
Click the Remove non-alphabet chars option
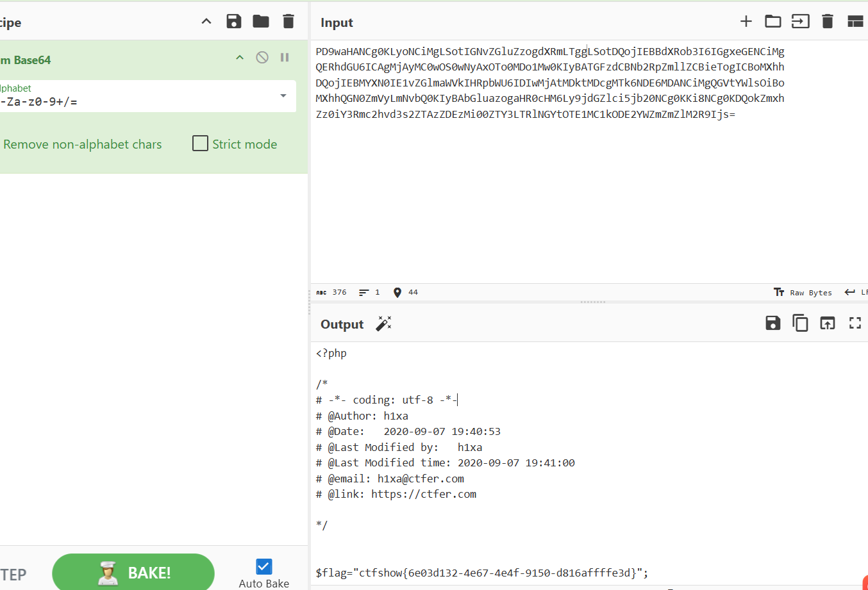point(82,144)
